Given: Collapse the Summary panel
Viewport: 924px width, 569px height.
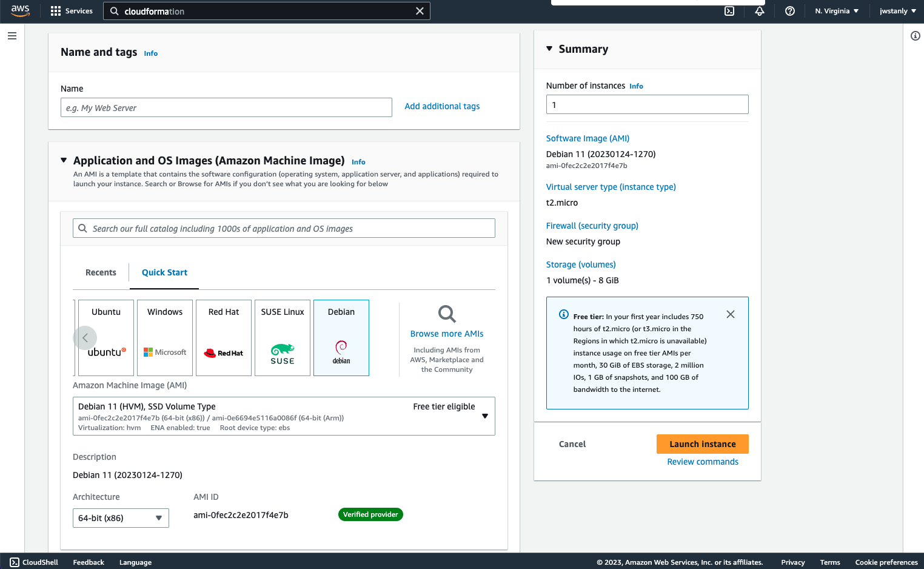Looking at the screenshot, I should pos(549,49).
